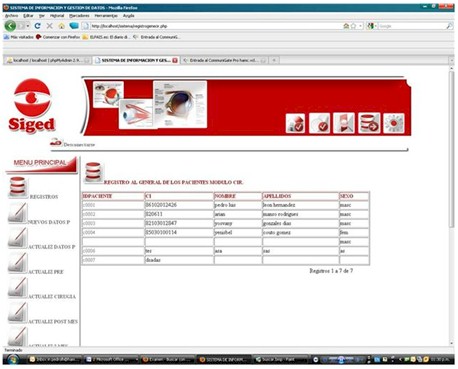Click the Firefox back arrow button
The width and height of the screenshot is (458, 369).
10,26
